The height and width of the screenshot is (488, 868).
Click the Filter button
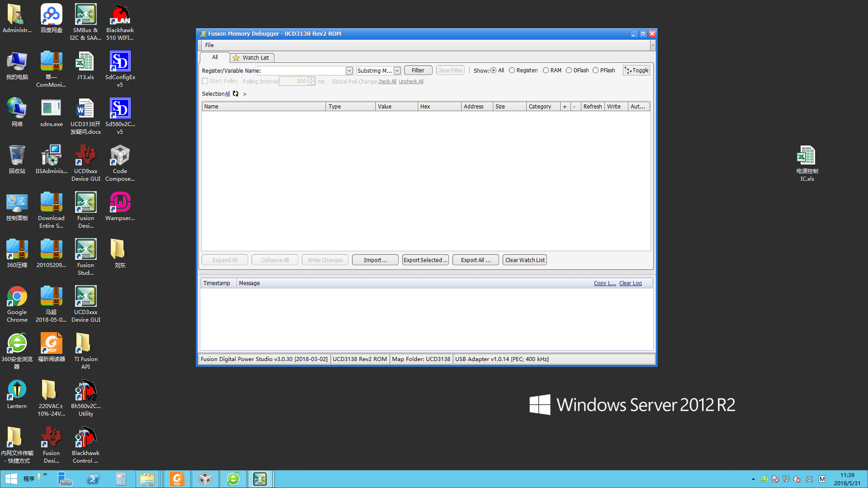418,70
